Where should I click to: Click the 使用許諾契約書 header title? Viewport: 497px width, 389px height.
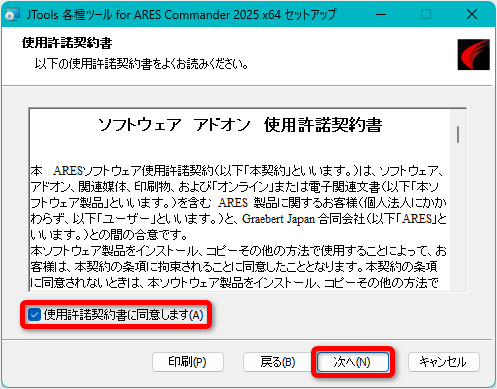(x=67, y=43)
